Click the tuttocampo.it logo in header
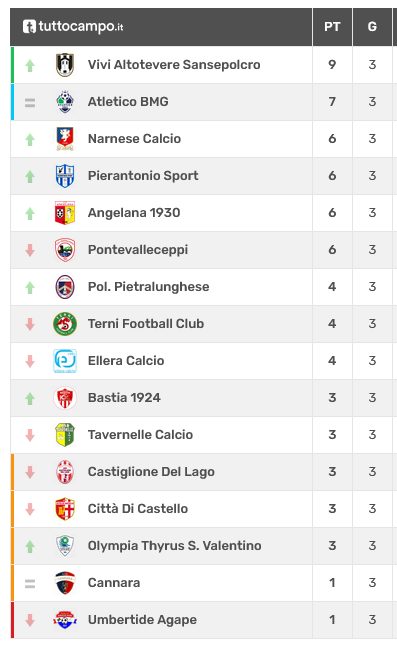Image resolution: width=397 pixels, height=647 pixels. click(73, 26)
